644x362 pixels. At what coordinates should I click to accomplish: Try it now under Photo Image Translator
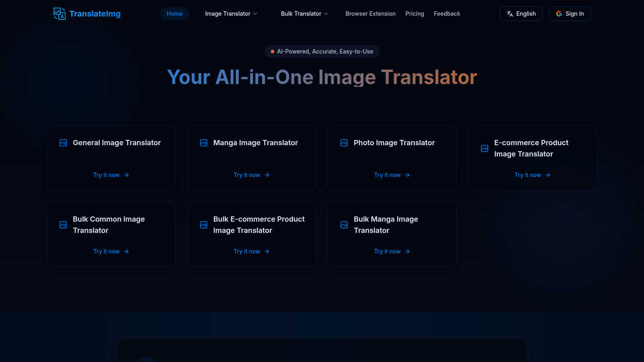pyautogui.click(x=387, y=175)
